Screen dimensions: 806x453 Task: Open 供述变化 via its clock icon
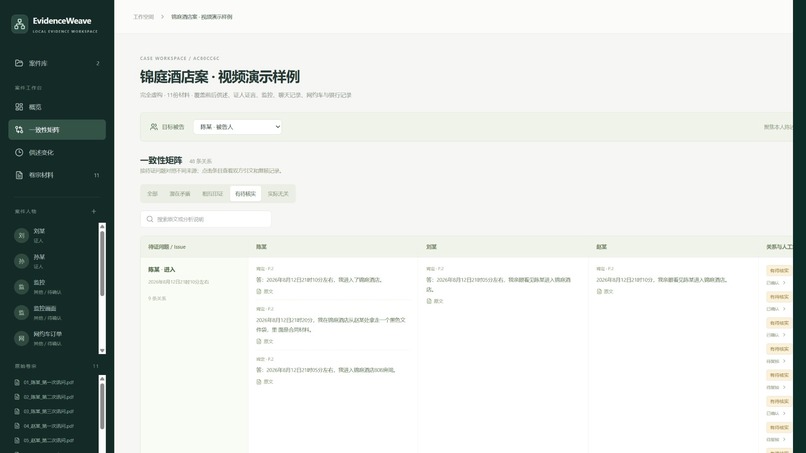(x=19, y=152)
